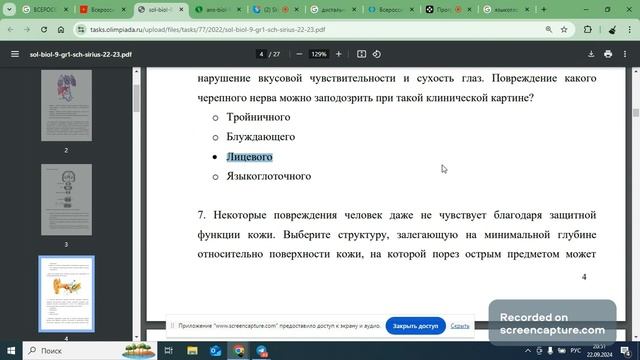Image resolution: width=640 pixels, height=360 pixels.
Task: Switch to the red-icon Всеросс tab
Action: (x=102, y=9)
